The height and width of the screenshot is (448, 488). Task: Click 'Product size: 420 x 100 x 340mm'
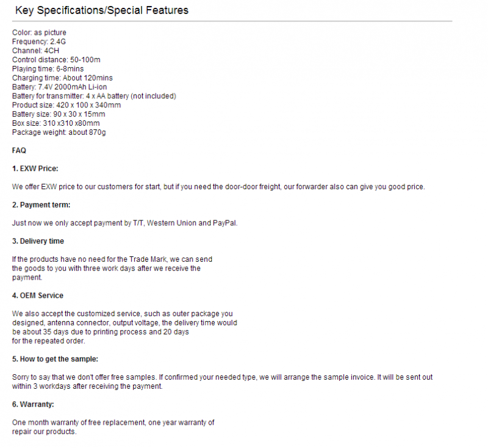tap(66, 105)
